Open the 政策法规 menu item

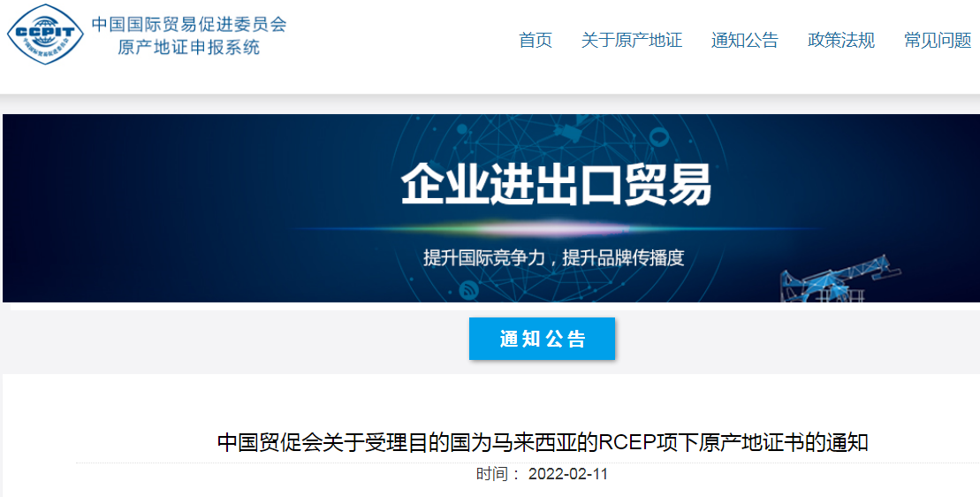[x=841, y=41]
